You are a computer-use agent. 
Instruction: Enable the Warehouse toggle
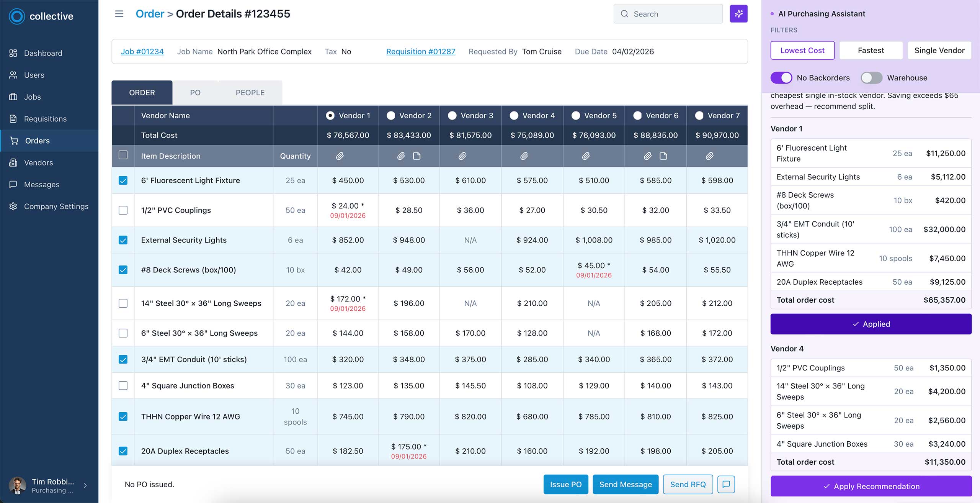pyautogui.click(x=871, y=78)
